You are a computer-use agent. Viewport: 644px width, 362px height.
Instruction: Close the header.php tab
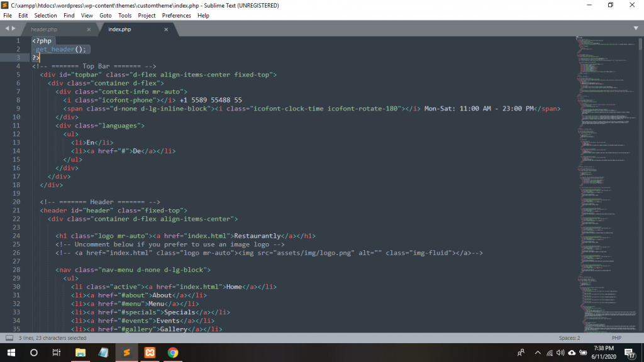89,30
